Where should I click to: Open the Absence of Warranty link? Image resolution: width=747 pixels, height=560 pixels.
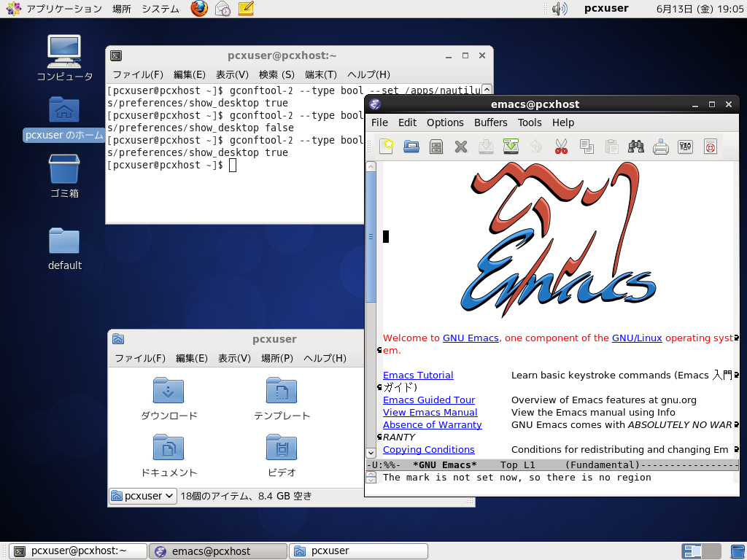click(x=432, y=425)
